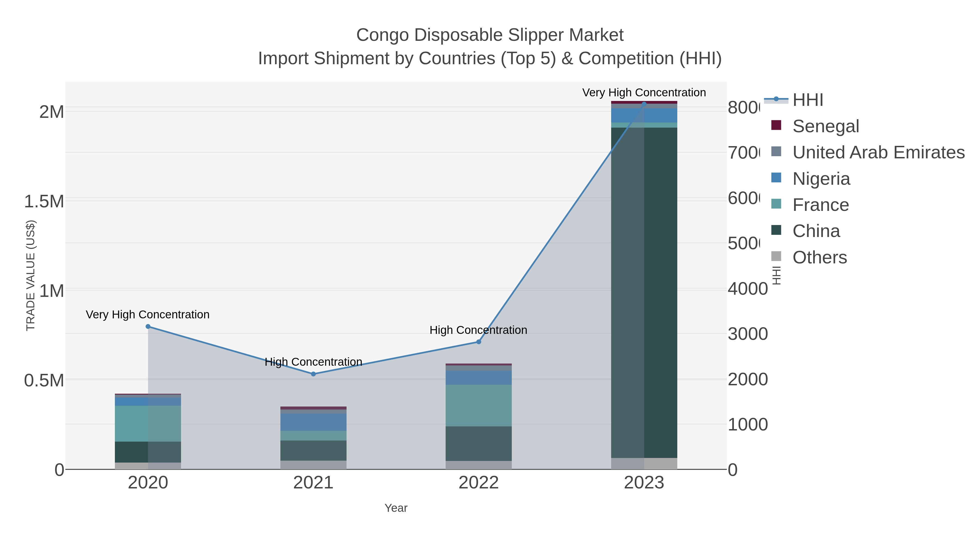The image size is (980, 551).
Task: Click the vertical 'HHI' right axis title
Action: pos(776,276)
